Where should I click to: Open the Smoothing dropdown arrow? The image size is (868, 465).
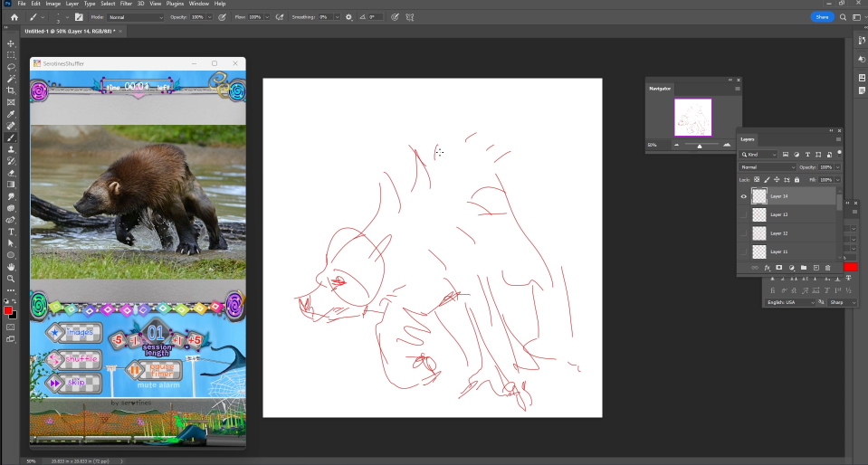click(x=337, y=17)
